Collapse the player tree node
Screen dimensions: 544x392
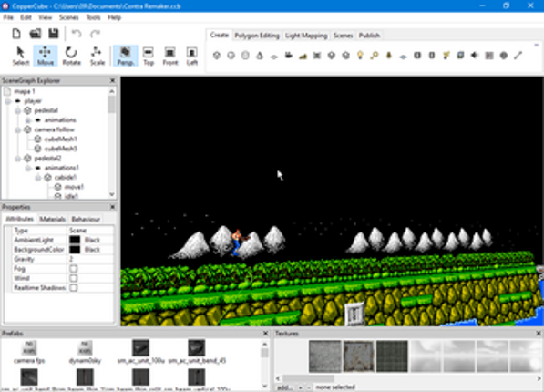click(8, 101)
